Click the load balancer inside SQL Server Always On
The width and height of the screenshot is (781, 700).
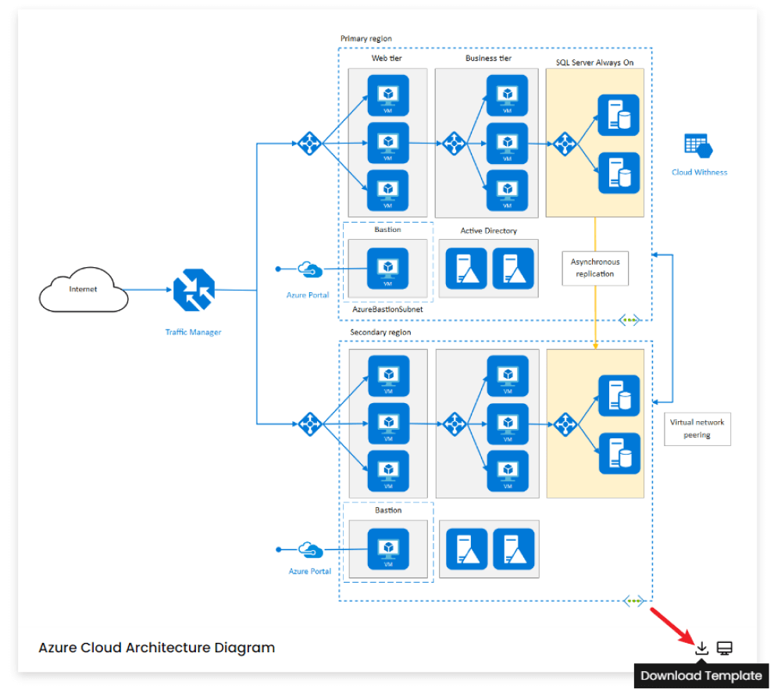click(x=565, y=144)
